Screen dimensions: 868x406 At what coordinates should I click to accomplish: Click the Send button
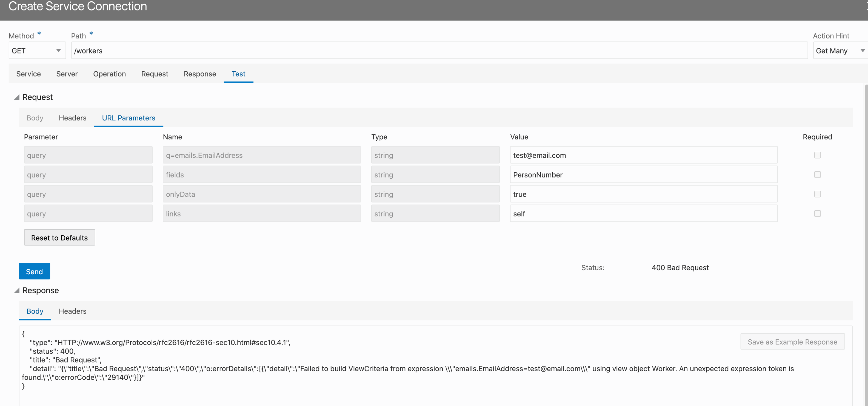34,271
